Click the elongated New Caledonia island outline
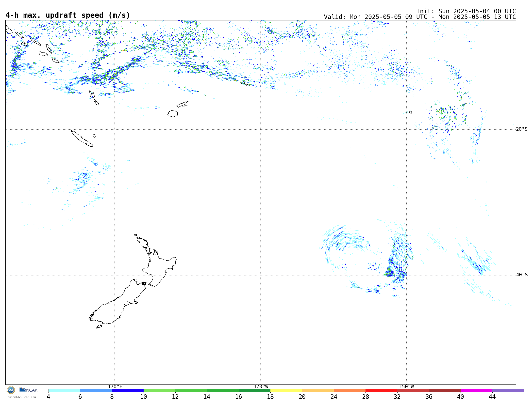Image resolution: width=532 pixels, height=400 pixels. coord(82,138)
